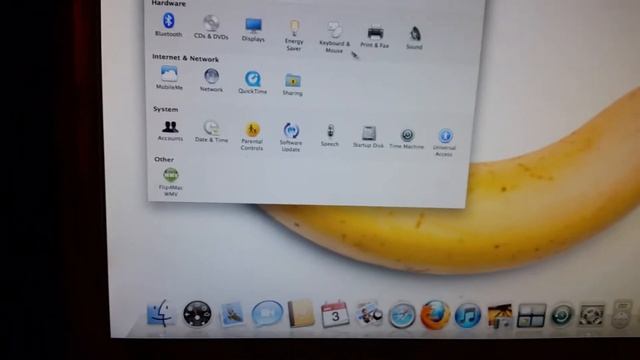Launch iCal from the Dock
The height and width of the screenshot is (360, 640).
pos(335,315)
